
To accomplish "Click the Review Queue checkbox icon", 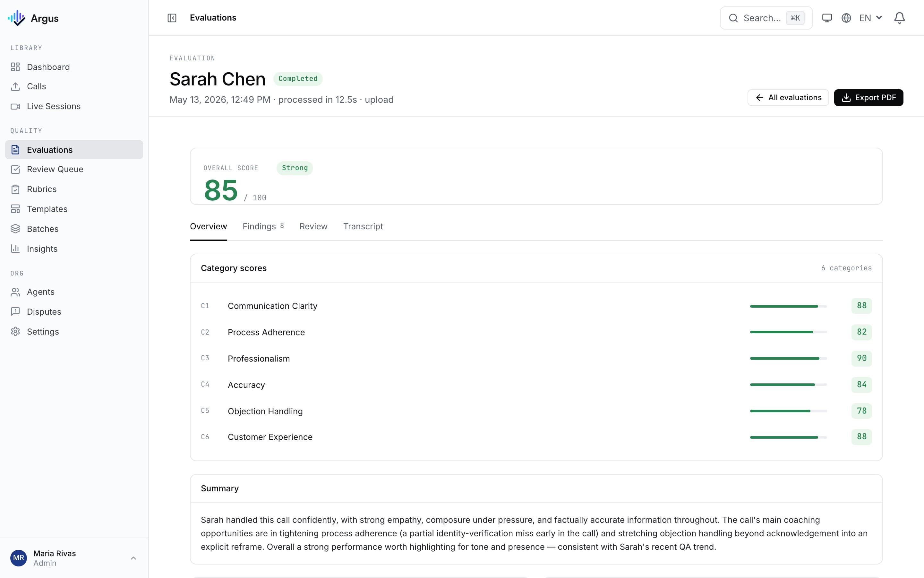I will (15, 169).
